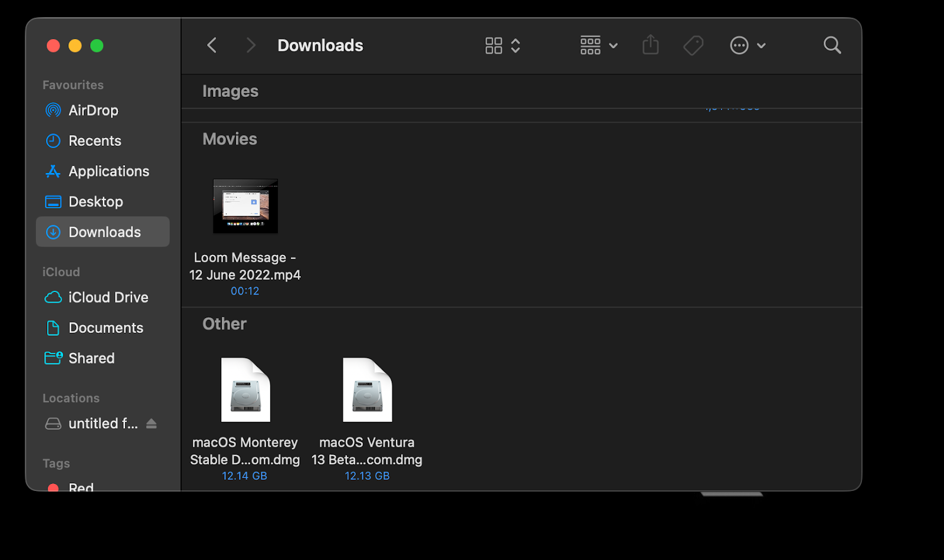Click the Other group header
The height and width of the screenshot is (560, 944).
pyautogui.click(x=224, y=323)
